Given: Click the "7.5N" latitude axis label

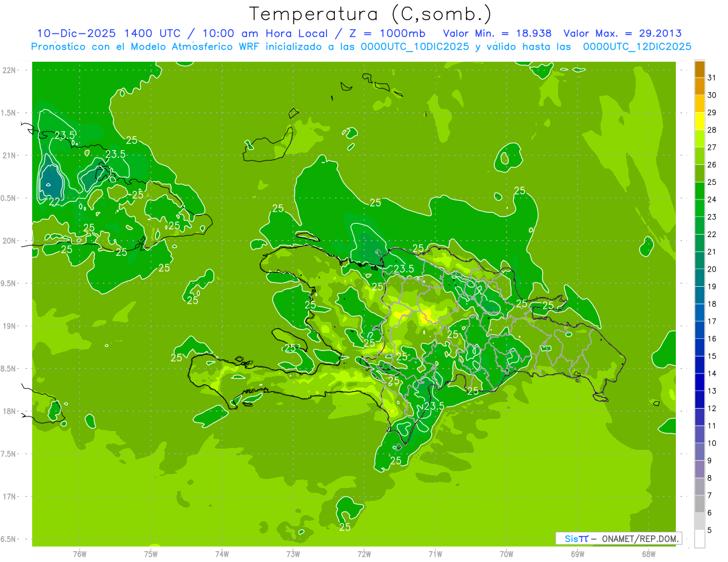Looking at the screenshot, I should click(9, 454).
